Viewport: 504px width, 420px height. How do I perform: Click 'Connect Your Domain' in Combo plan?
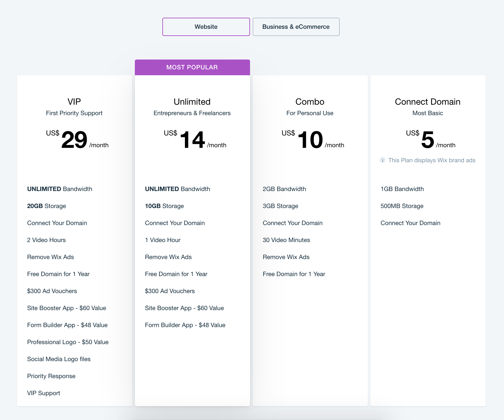click(293, 223)
